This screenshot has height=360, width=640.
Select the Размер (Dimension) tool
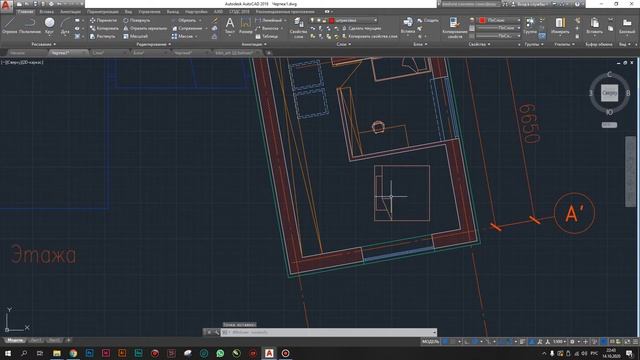(245, 25)
